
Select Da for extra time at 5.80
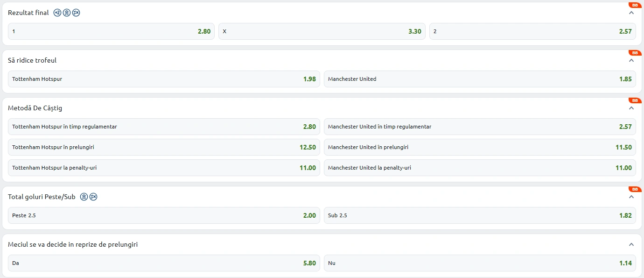[164, 263]
